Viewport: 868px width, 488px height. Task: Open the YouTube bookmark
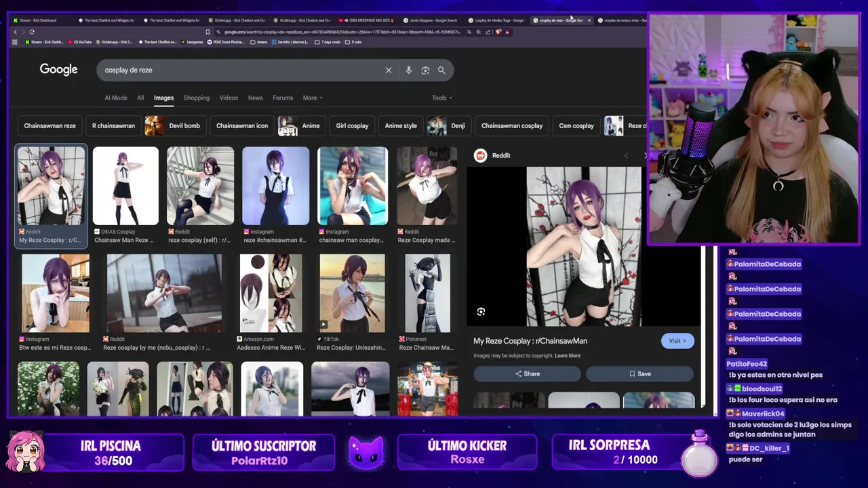[x=80, y=42]
